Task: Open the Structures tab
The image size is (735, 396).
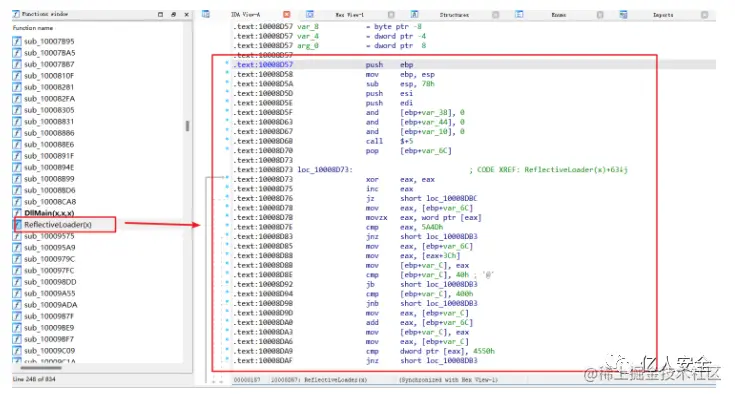Action: coord(454,15)
